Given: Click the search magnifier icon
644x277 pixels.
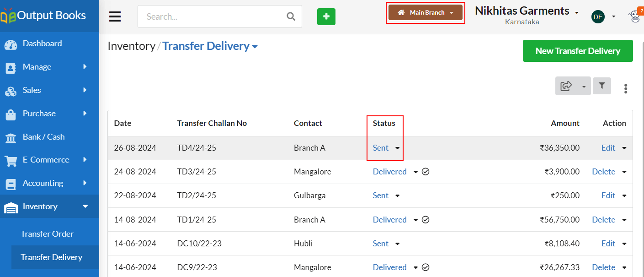Looking at the screenshot, I should point(291,16).
